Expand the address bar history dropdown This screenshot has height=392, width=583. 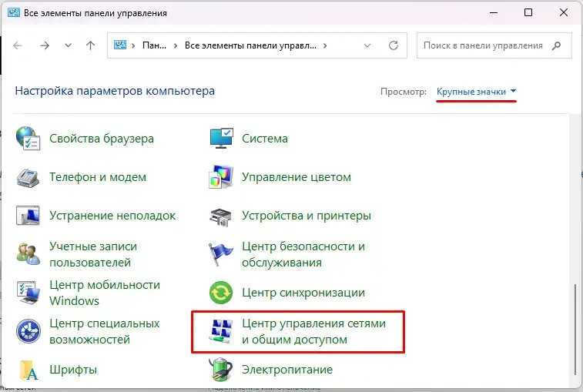[367, 45]
